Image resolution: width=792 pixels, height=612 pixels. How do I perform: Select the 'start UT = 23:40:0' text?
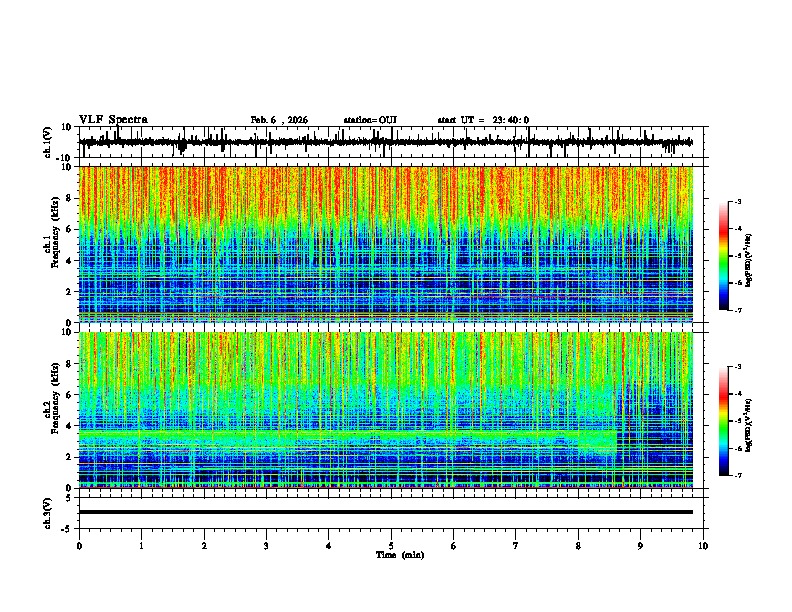click(483, 120)
